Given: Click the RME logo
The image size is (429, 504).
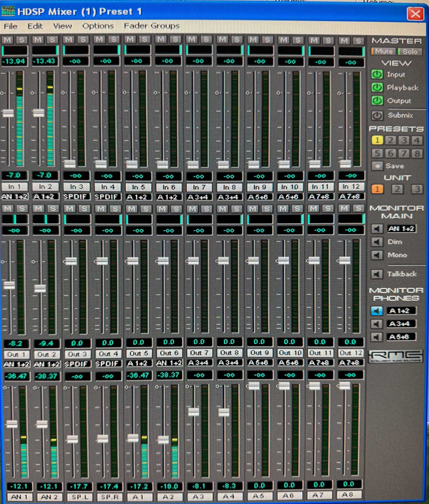Looking at the screenshot, I should coord(396,357).
